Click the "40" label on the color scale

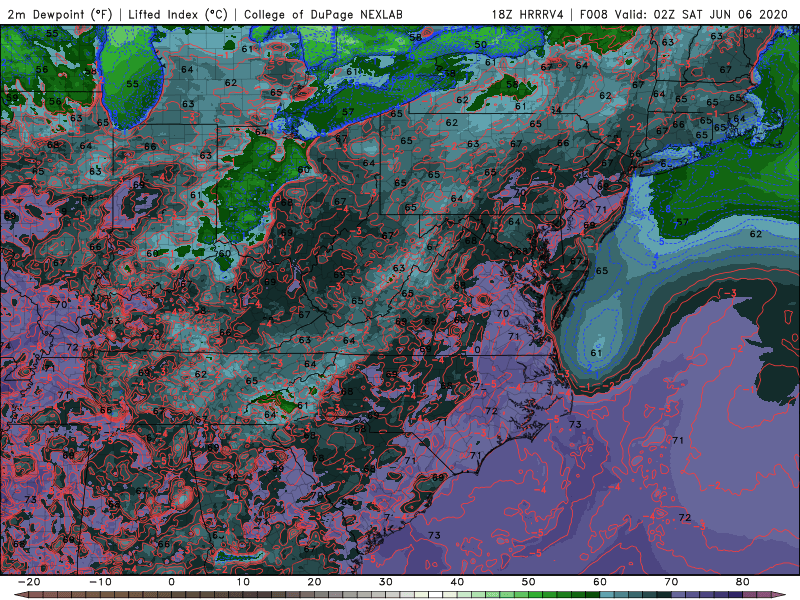pyautogui.click(x=457, y=582)
